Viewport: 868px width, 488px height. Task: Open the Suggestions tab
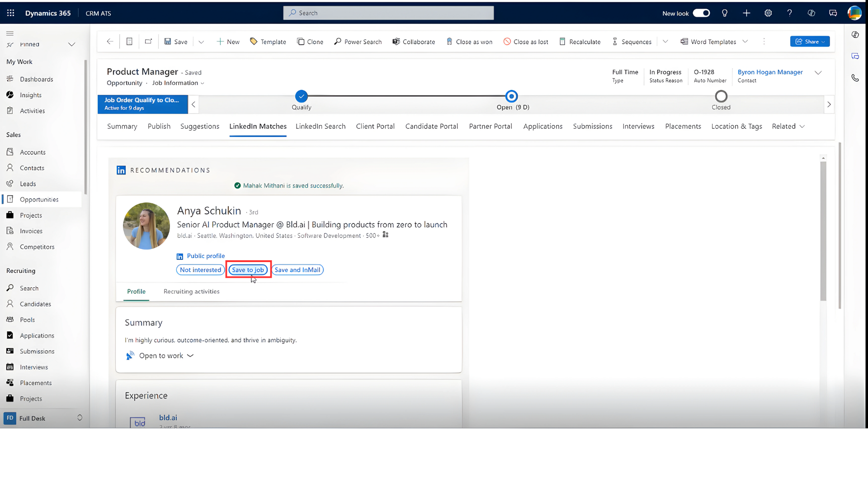point(200,127)
